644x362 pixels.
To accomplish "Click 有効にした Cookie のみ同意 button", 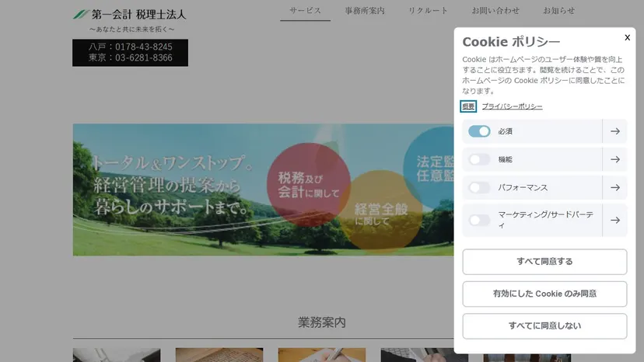I will pos(544,294).
